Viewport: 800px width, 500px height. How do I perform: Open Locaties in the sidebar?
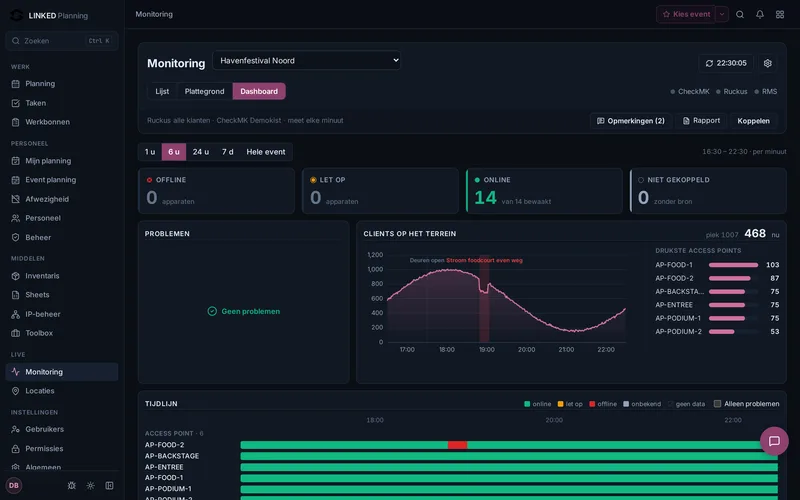[x=62, y=391]
